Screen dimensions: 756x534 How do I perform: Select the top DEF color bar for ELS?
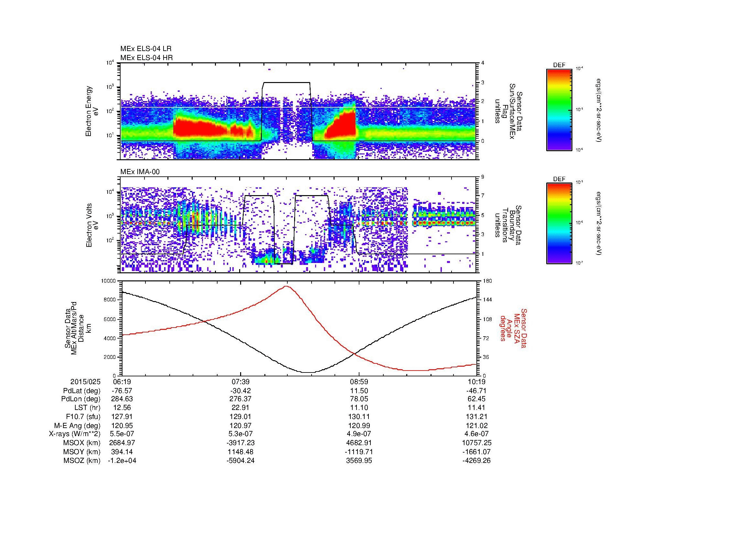tap(559, 110)
